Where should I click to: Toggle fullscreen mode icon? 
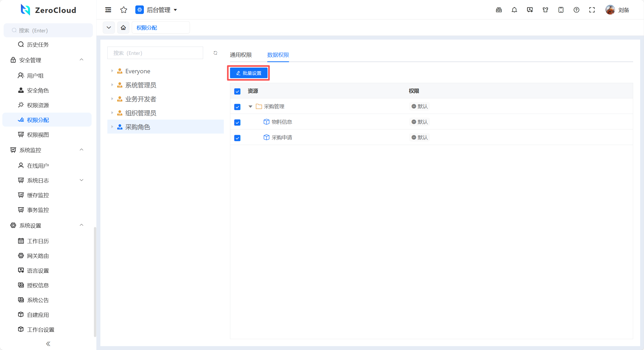[592, 10]
